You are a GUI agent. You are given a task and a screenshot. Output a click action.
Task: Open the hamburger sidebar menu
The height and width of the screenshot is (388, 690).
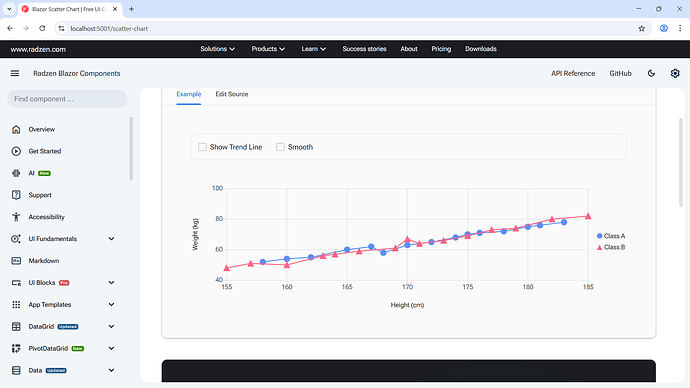coord(15,73)
